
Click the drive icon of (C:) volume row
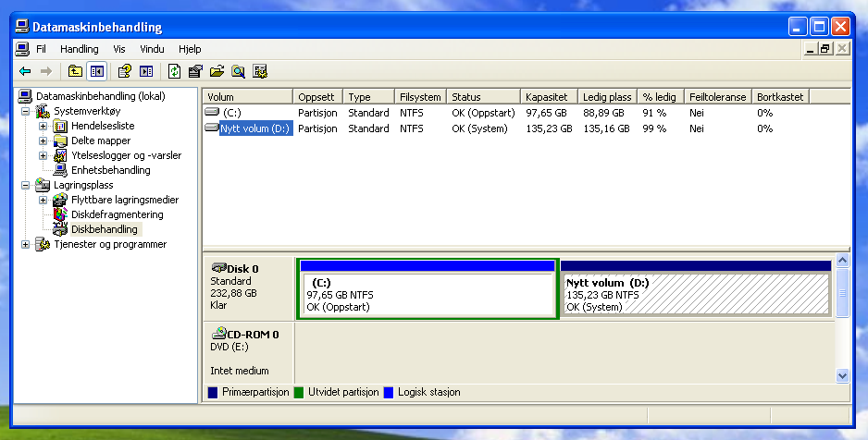point(212,112)
